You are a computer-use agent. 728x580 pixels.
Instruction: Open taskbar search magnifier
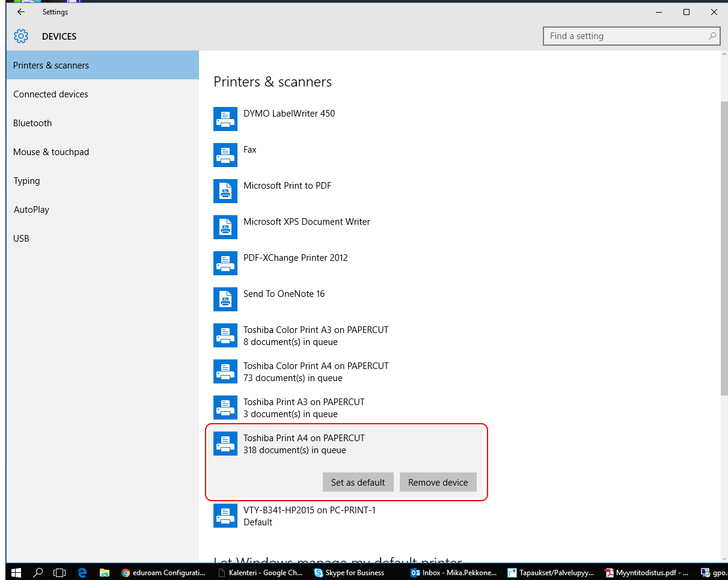point(38,573)
